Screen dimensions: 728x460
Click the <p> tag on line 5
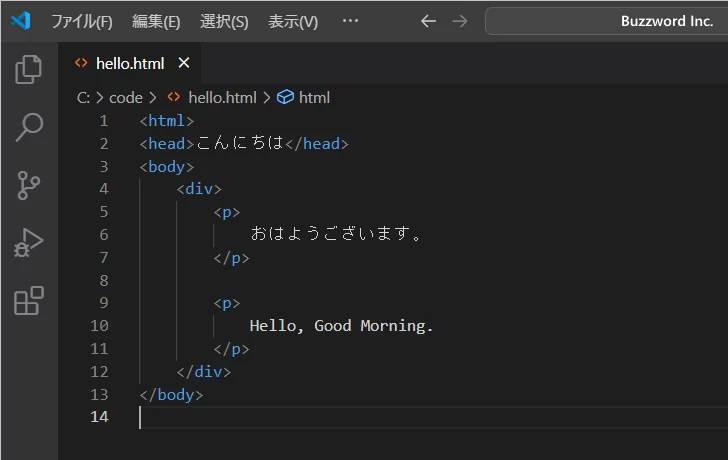click(x=227, y=212)
